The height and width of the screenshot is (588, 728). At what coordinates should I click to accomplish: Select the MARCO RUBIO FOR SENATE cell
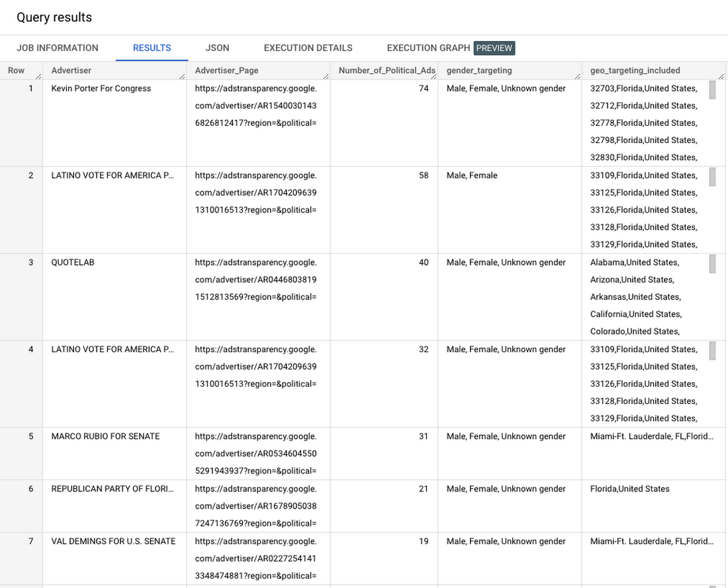click(114, 454)
